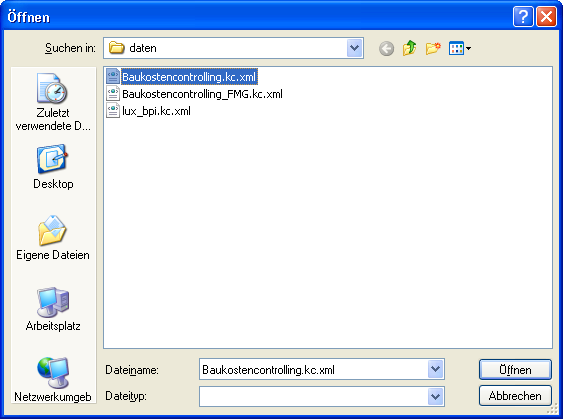The image size is (563, 419).
Task: Close the Öffnen dialog
Action: (x=546, y=17)
